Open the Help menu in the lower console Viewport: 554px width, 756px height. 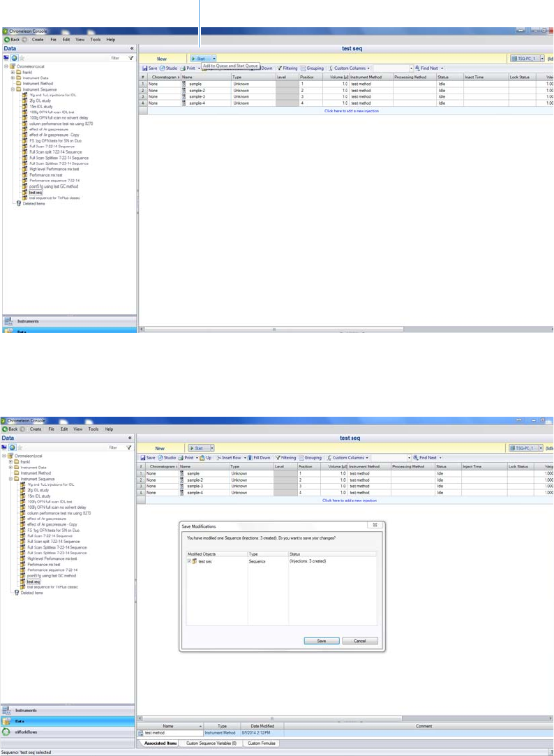tap(109, 429)
